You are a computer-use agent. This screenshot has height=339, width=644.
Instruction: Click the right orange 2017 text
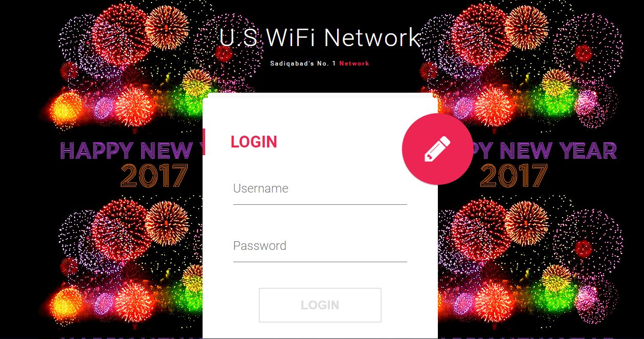[x=514, y=176]
